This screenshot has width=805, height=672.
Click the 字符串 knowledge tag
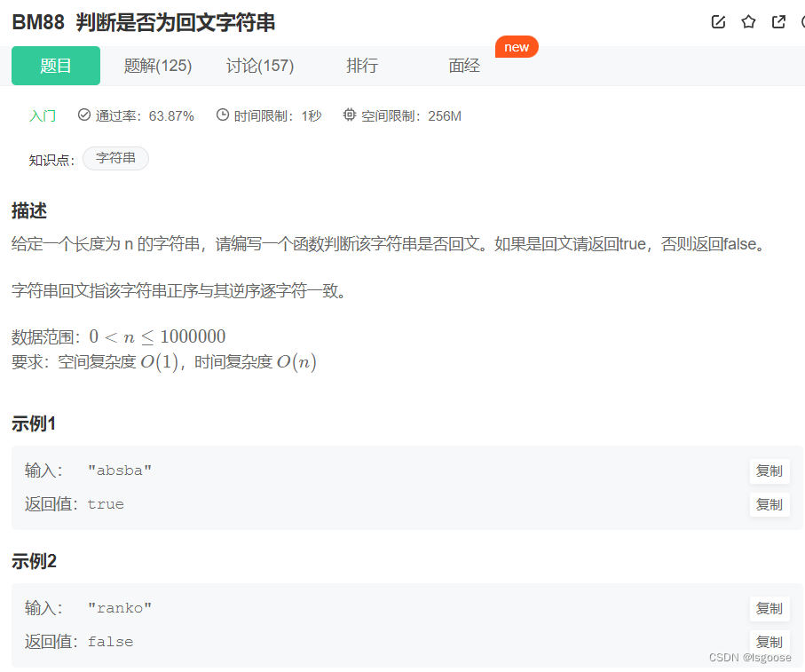click(x=115, y=158)
